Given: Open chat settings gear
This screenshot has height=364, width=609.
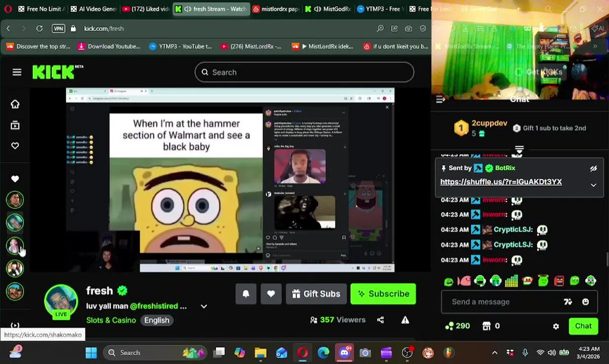Looking at the screenshot, I should coord(556,327).
